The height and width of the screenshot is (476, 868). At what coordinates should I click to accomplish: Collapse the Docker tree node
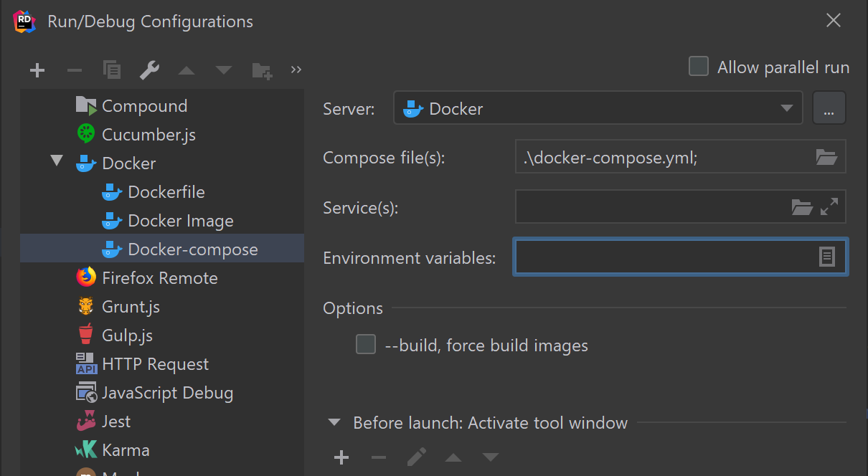(x=56, y=163)
